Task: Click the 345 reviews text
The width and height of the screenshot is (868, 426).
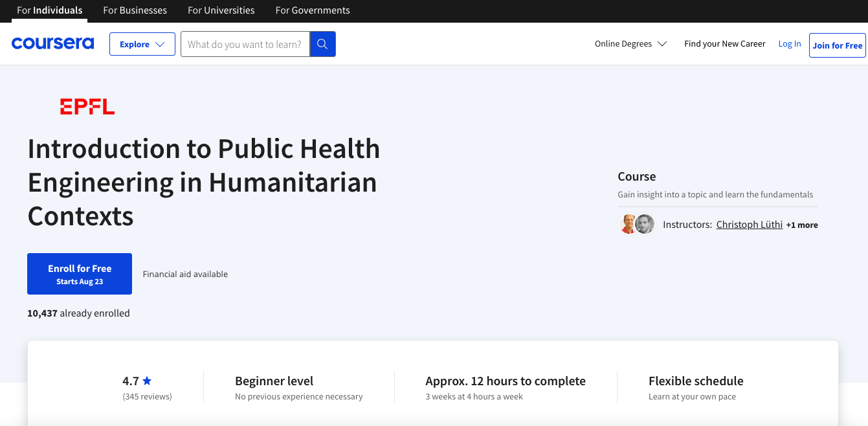Action: coord(147,396)
